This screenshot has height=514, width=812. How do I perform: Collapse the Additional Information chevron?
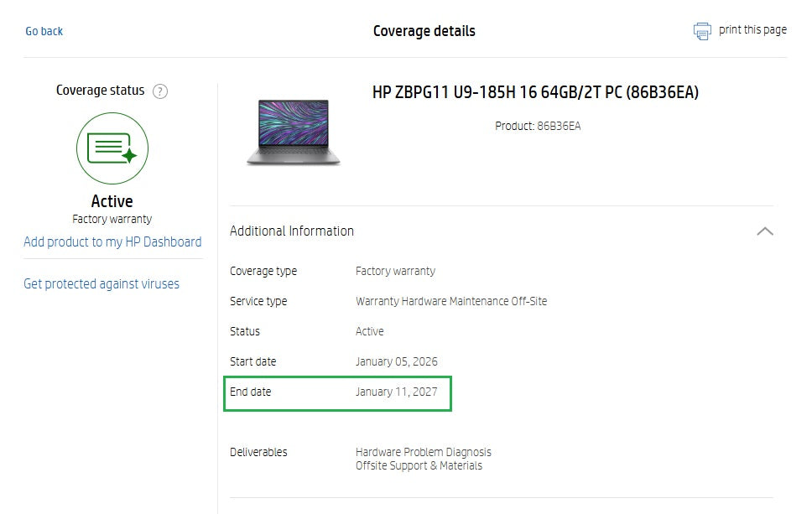pos(765,231)
